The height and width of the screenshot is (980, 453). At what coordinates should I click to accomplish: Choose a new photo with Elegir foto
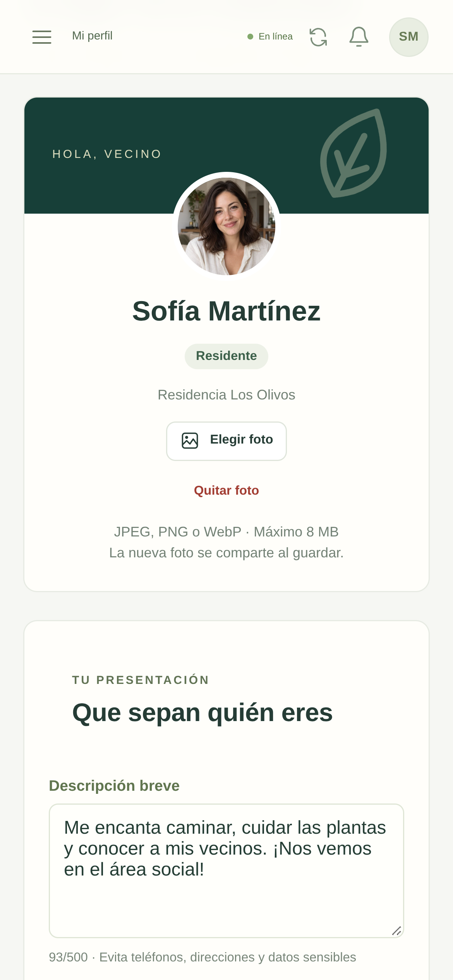coord(226,441)
